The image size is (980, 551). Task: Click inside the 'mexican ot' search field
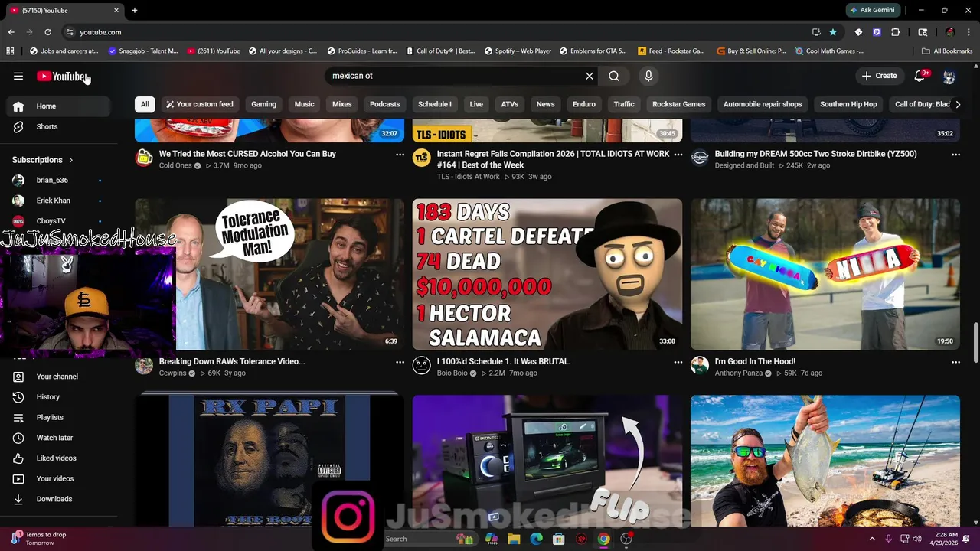click(456, 76)
